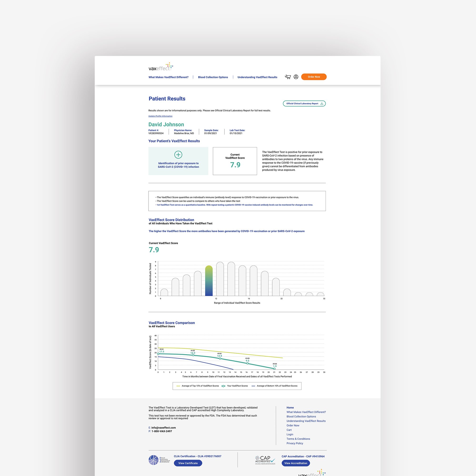Go to Blood Collection Options
This screenshot has height=476, width=476.
click(x=213, y=77)
